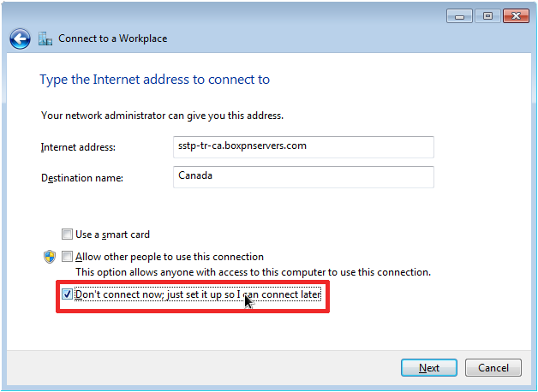
Task: Click the Connect to a Workplace wizard icon
Action: click(x=45, y=39)
